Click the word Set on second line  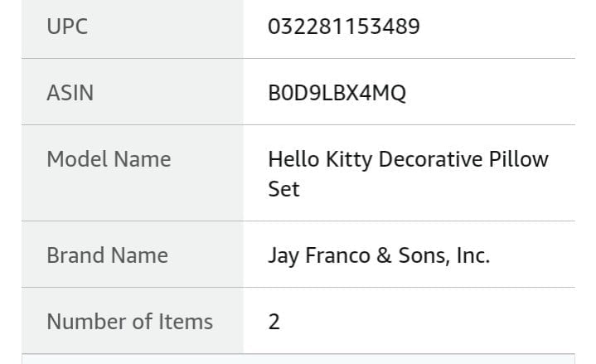283,189
